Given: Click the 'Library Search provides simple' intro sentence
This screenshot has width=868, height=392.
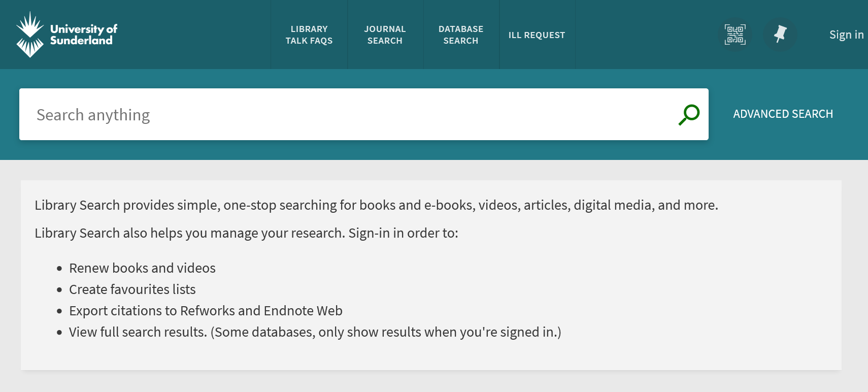Looking at the screenshot, I should [x=376, y=205].
